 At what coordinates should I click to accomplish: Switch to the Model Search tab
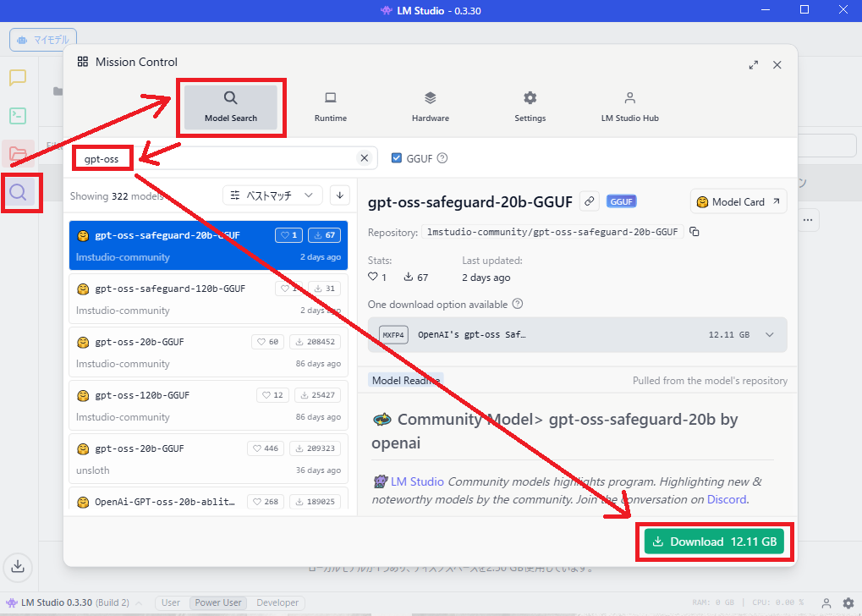(x=231, y=107)
